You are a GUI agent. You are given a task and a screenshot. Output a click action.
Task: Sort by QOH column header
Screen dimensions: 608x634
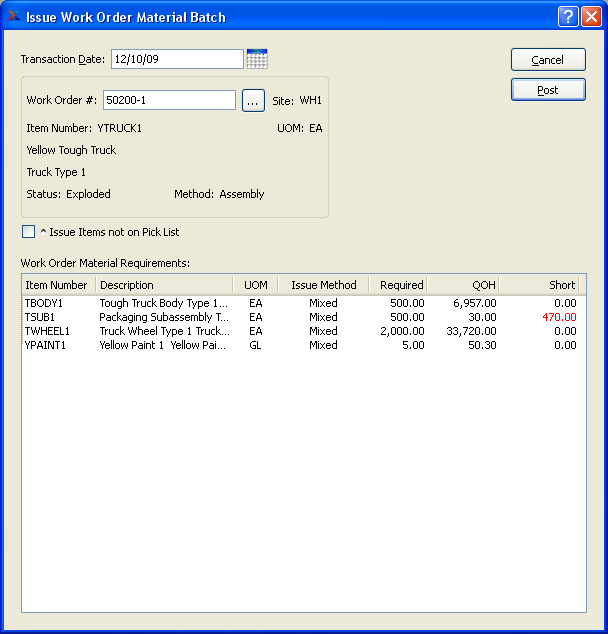point(463,285)
